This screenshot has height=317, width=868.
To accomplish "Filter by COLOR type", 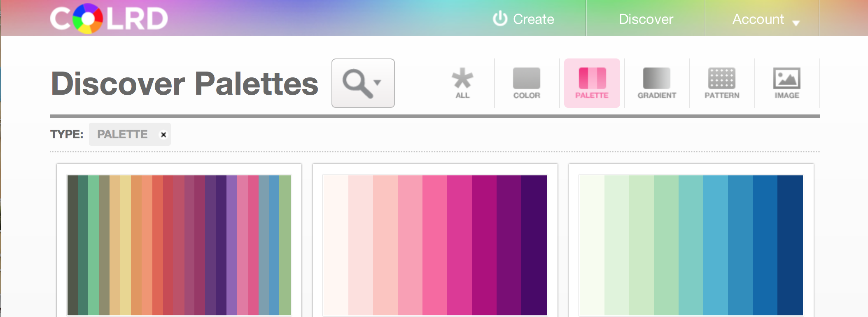I will coord(527,83).
